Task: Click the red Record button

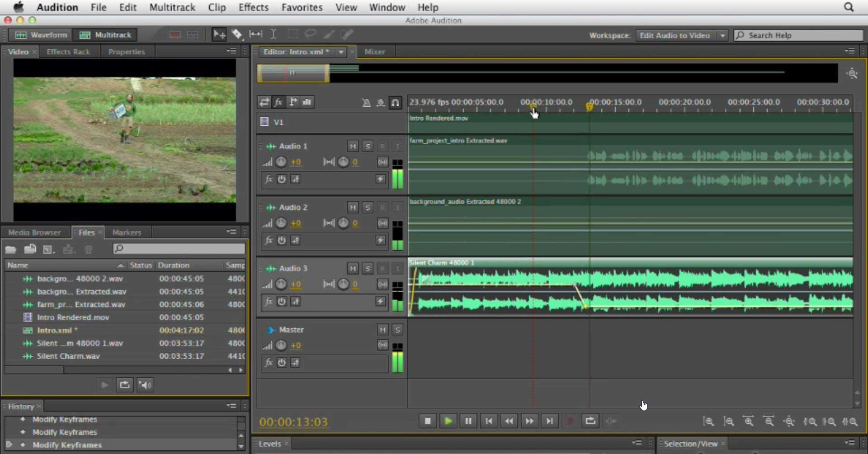Action: point(570,421)
